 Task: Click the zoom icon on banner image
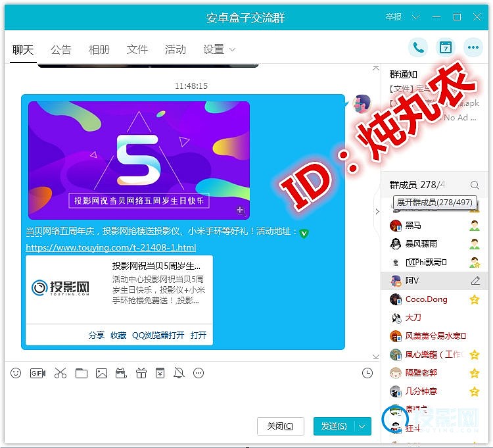(241, 211)
